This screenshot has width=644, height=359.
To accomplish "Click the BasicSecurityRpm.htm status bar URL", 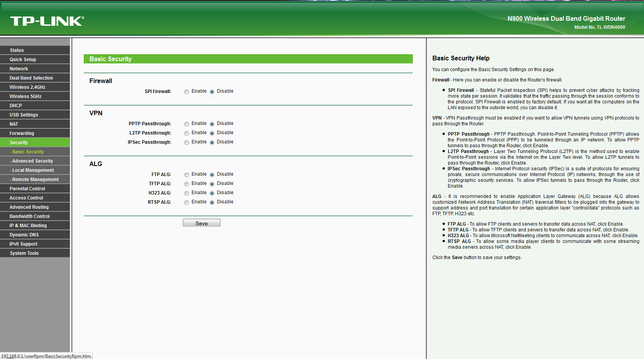I will tap(46, 356).
